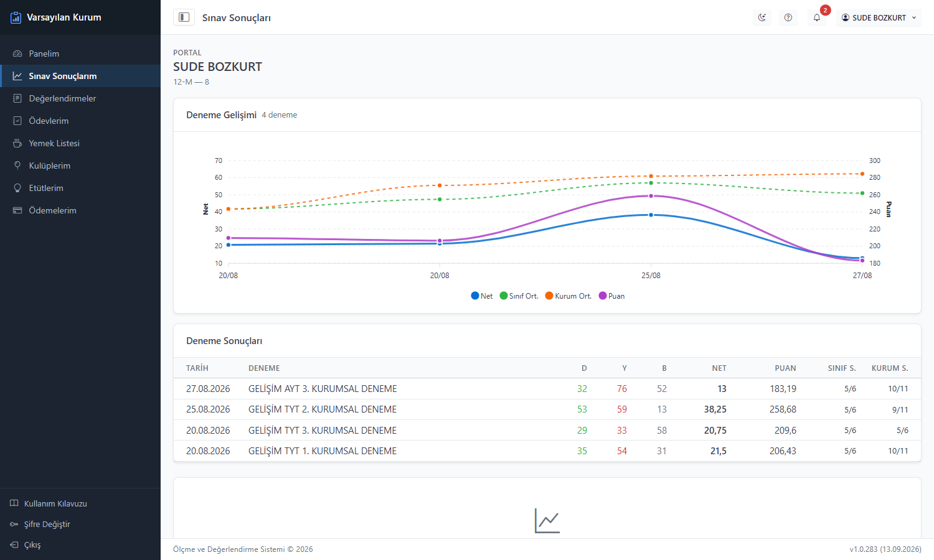Screen dimensions: 934x560
Task: Click the PUAN column header
Action: [x=785, y=368]
